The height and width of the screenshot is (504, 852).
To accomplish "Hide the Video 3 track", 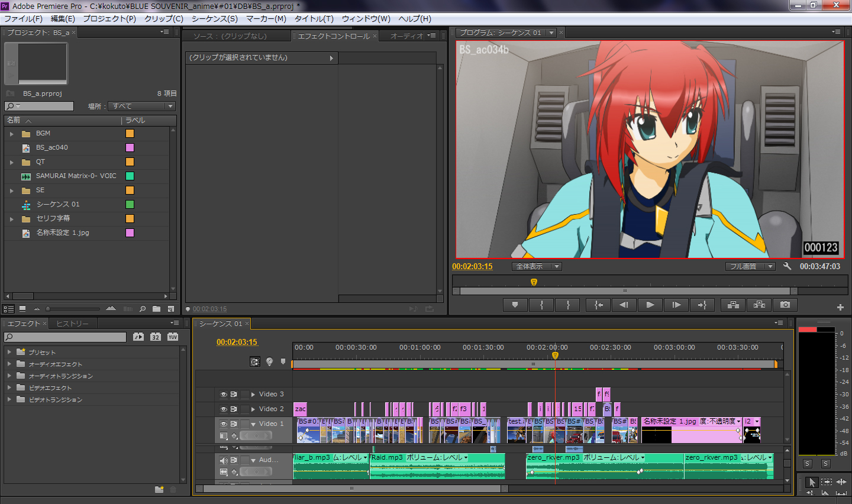I will (x=224, y=394).
